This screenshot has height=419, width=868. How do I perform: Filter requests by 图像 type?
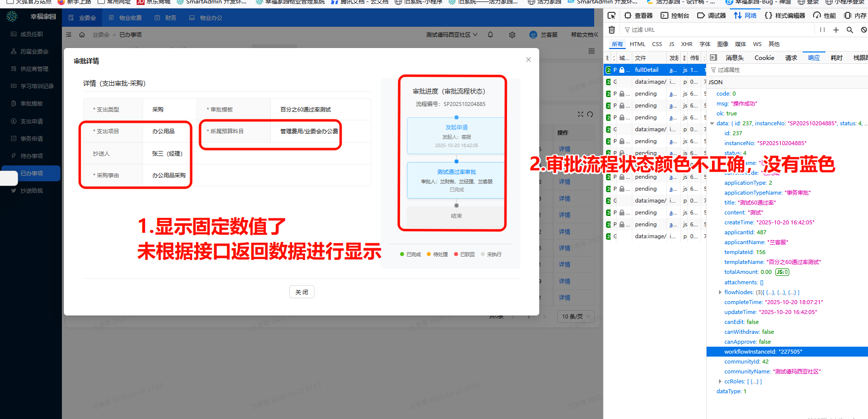723,44
